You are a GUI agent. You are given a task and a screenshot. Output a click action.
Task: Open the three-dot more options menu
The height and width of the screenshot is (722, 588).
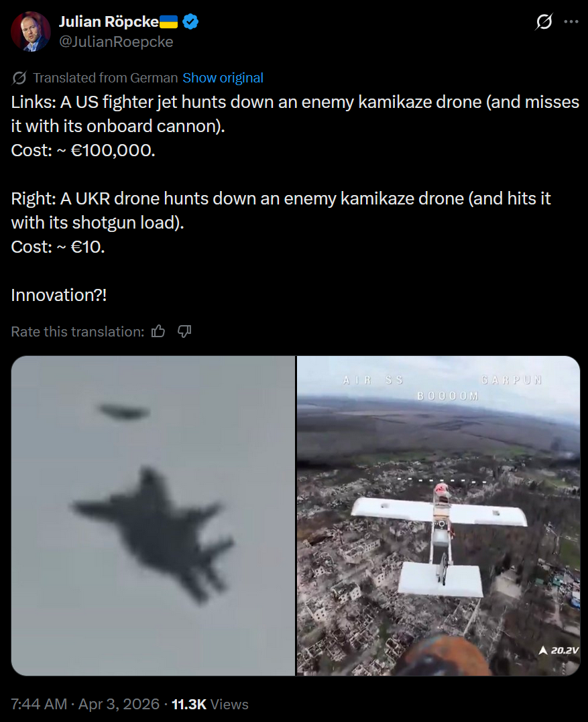(x=571, y=21)
